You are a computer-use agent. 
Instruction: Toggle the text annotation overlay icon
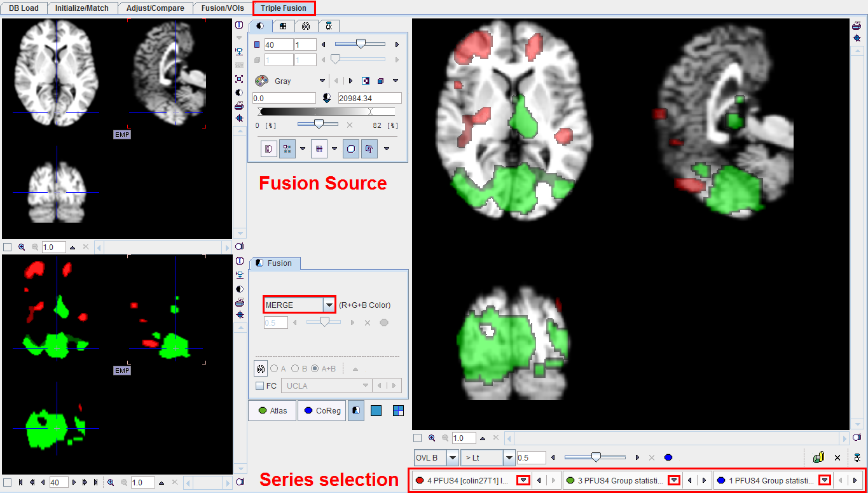tap(369, 148)
